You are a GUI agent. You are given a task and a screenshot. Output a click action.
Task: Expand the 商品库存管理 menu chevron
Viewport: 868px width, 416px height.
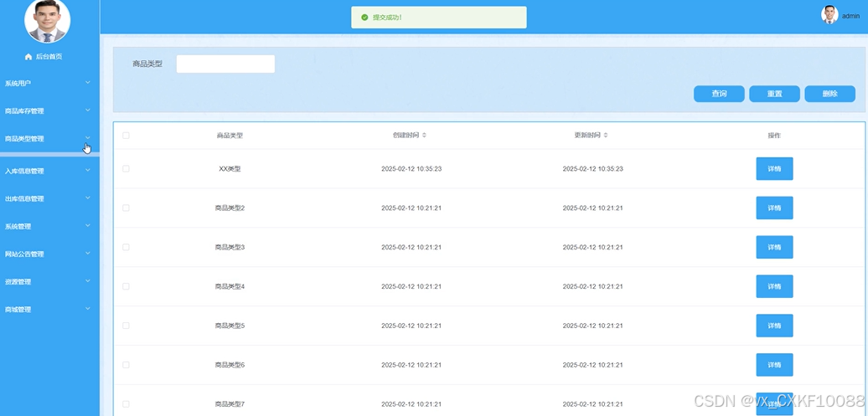87,110
